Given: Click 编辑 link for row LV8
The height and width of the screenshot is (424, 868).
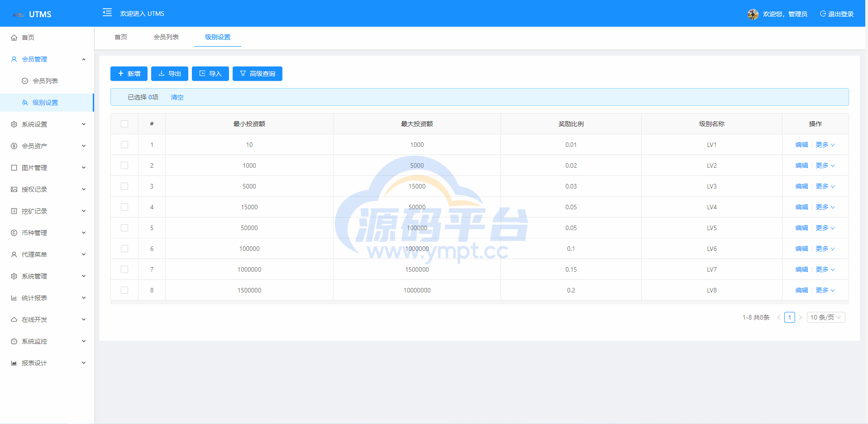Looking at the screenshot, I should 801,290.
